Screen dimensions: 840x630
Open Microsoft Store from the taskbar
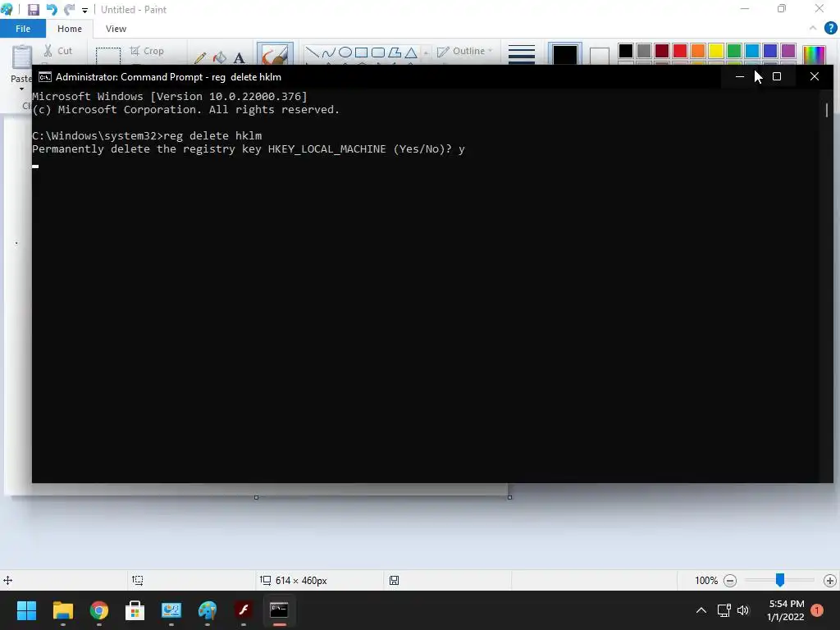click(x=135, y=610)
